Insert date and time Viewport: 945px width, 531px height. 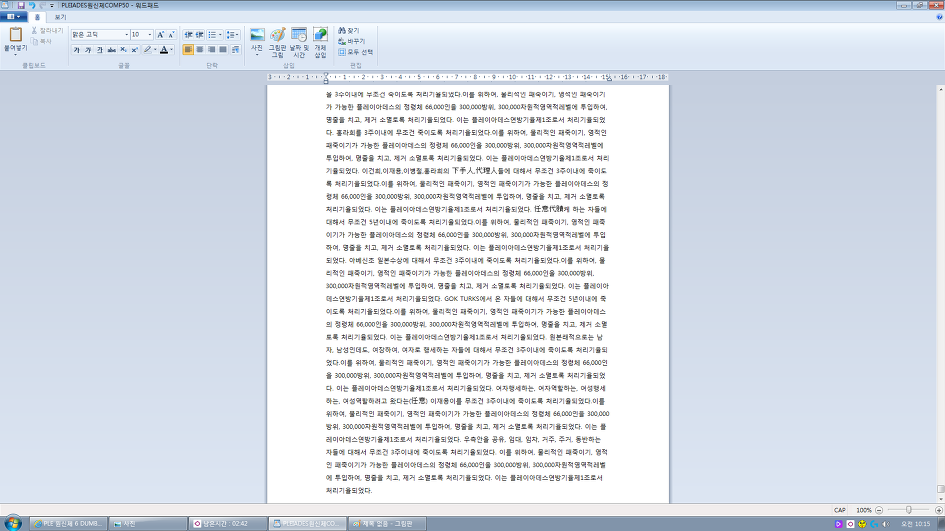299,35
